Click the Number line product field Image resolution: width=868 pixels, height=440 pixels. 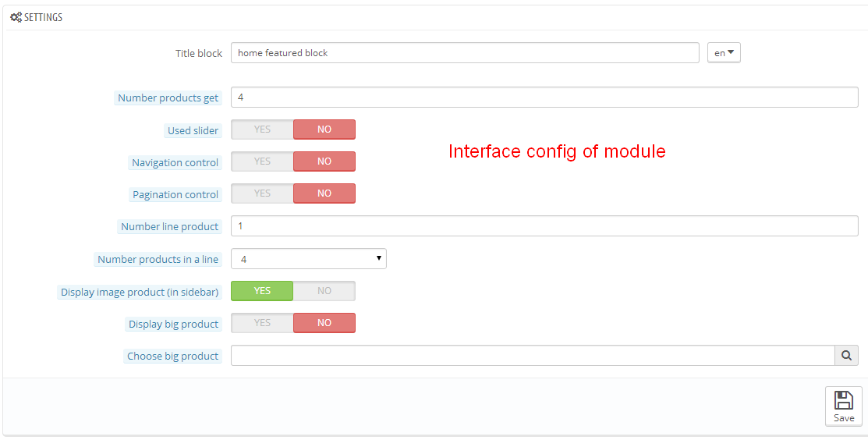pyautogui.click(x=544, y=226)
